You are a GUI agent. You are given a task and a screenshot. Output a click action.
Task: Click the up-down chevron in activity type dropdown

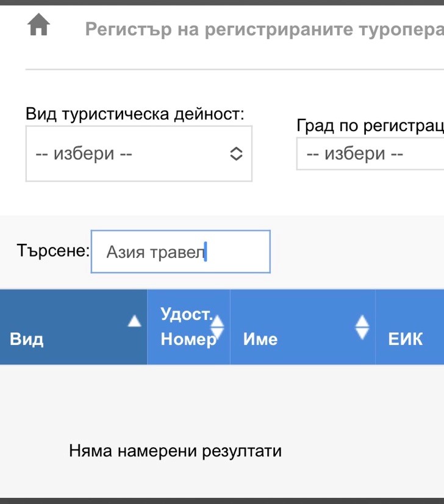[236, 154]
